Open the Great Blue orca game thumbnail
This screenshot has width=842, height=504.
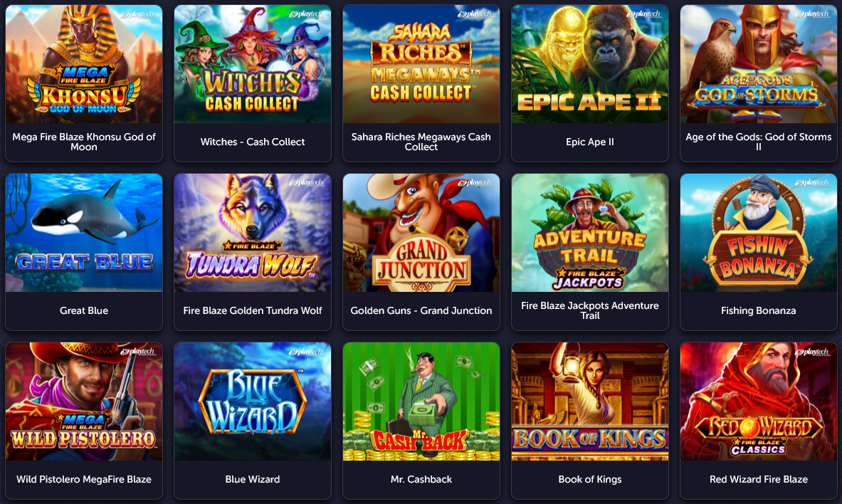(x=84, y=233)
